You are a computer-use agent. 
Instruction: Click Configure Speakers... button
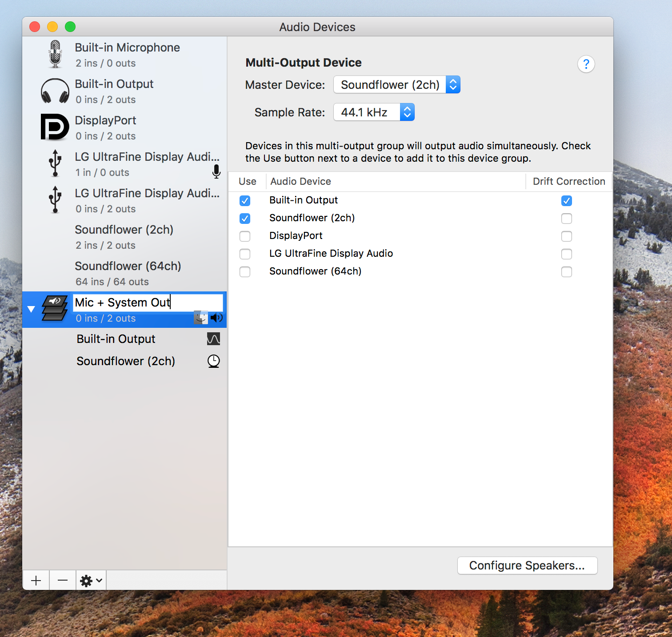point(527,565)
